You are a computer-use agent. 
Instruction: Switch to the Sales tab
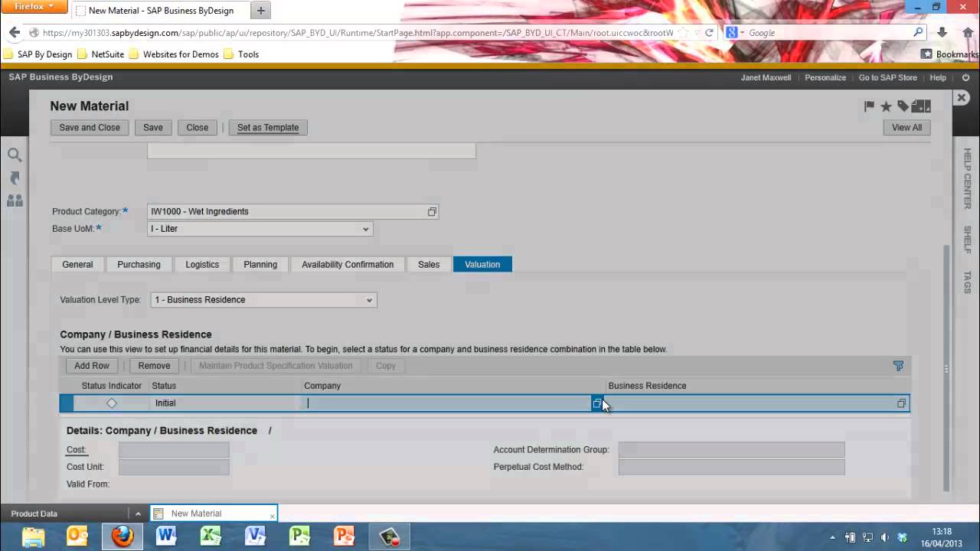coord(429,265)
